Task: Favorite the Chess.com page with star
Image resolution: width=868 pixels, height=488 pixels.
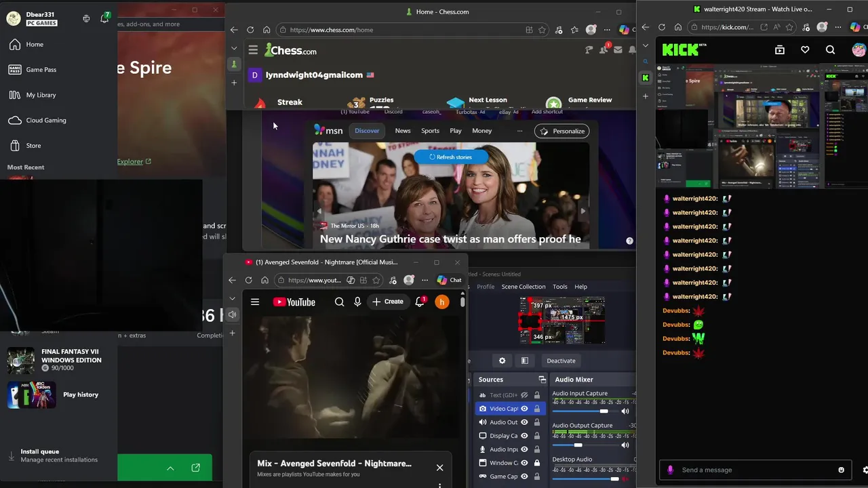Action: pos(542,30)
